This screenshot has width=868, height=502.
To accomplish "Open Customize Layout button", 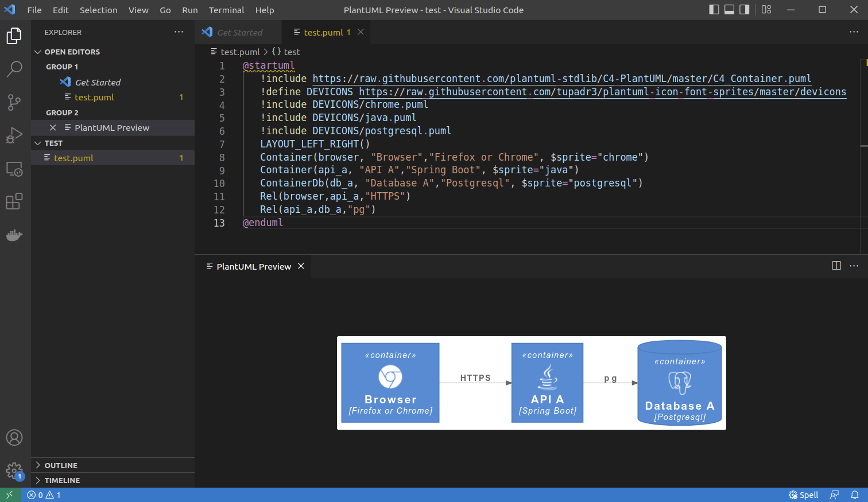I will pyautogui.click(x=766, y=10).
